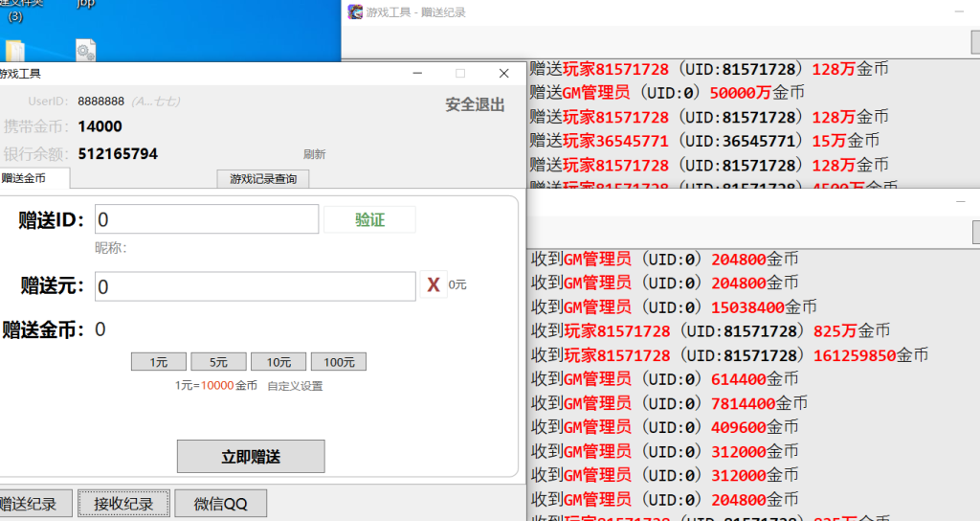980x521 pixels.
Task: Minimize the lower 接收 records window
Action: 961,201
